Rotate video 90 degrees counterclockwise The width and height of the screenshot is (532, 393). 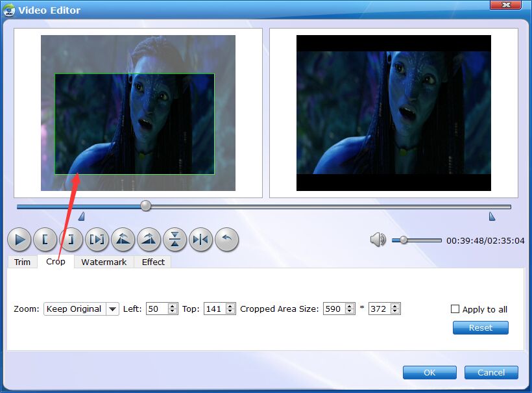(123, 240)
